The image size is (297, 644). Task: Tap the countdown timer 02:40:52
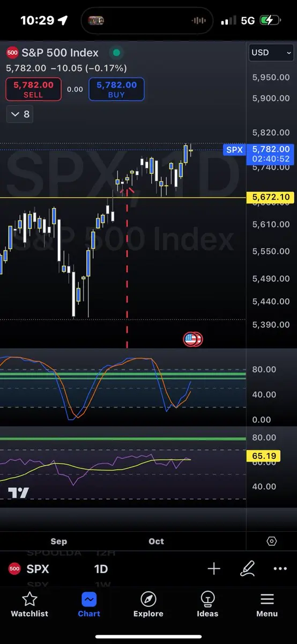pos(270,159)
